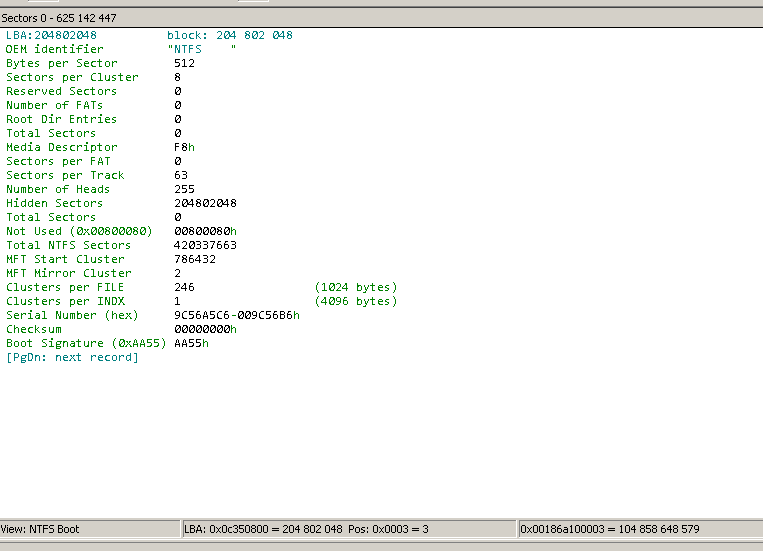Click the '[PgDn: next record]' hint
The height and width of the screenshot is (551, 763).
coord(72,357)
